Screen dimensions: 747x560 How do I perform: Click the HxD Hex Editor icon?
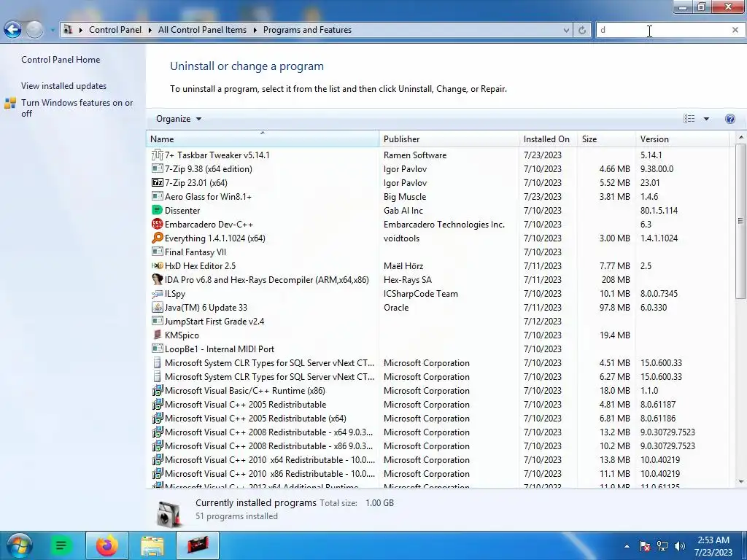(157, 265)
